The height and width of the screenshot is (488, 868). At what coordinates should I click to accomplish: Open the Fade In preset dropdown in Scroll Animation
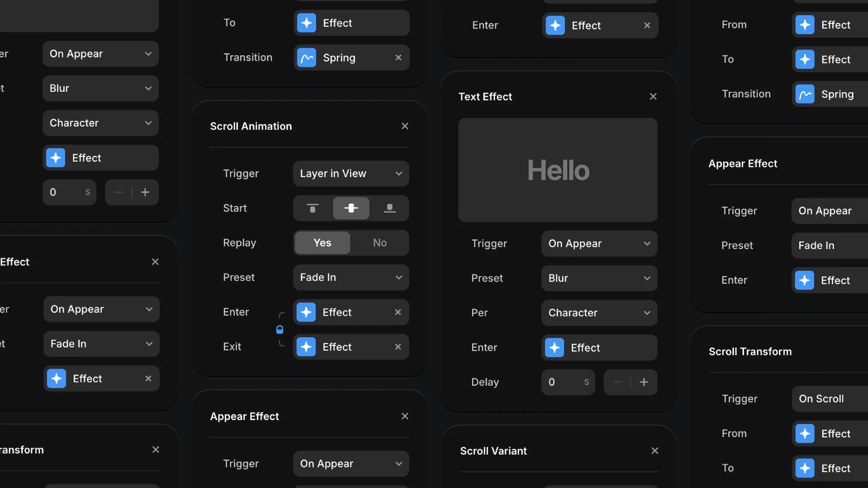(350, 277)
